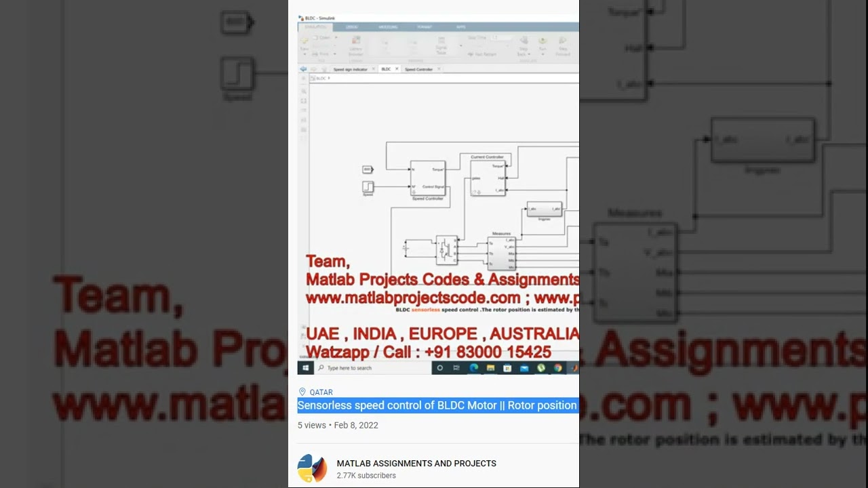Open MATLAB ASSIGNMENTS AND PROJECTS channel name
Screen dimensions: 868x488
(x=416, y=464)
